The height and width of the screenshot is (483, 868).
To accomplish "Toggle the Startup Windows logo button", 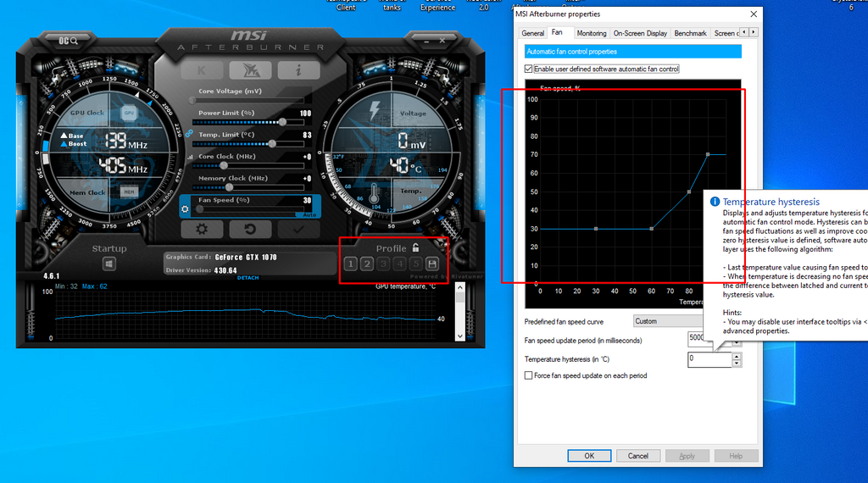I will pos(109,264).
